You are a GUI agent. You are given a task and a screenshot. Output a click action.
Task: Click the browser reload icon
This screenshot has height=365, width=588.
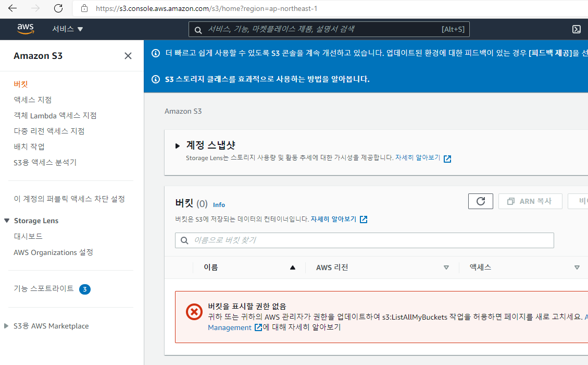(x=58, y=8)
